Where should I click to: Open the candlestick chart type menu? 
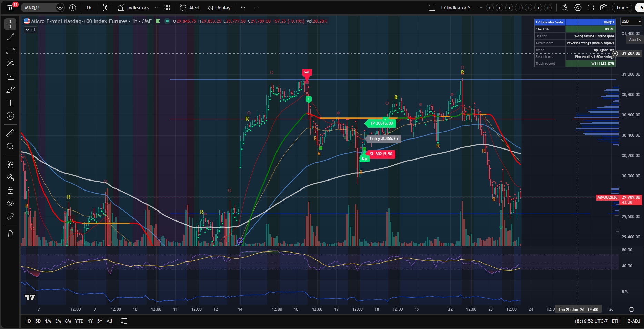pyautogui.click(x=105, y=8)
